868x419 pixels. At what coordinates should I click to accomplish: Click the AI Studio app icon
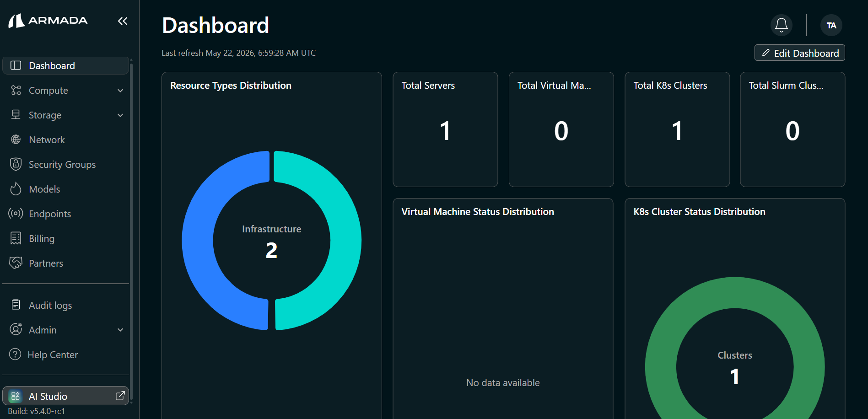16,396
